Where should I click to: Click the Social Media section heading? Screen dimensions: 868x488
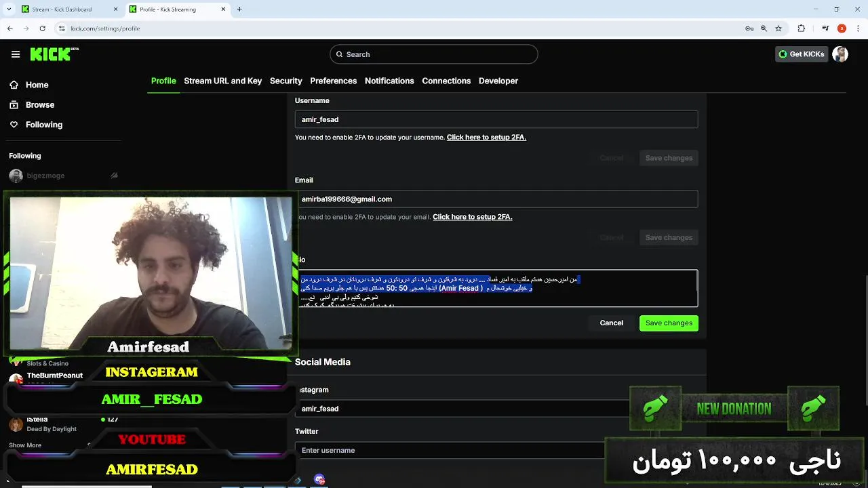(323, 362)
